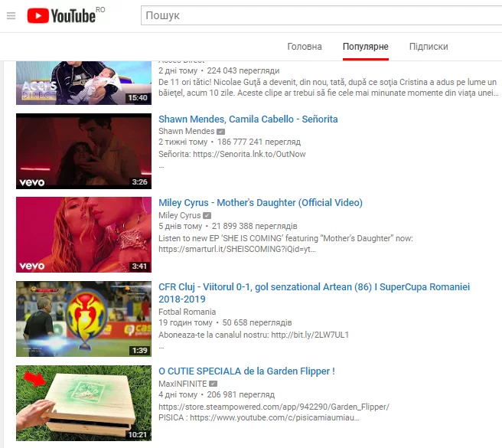Image resolution: width=502 pixels, height=448 pixels.
Task: Open Miley Cyrus - Mother's Daughter title
Action: (261, 202)
